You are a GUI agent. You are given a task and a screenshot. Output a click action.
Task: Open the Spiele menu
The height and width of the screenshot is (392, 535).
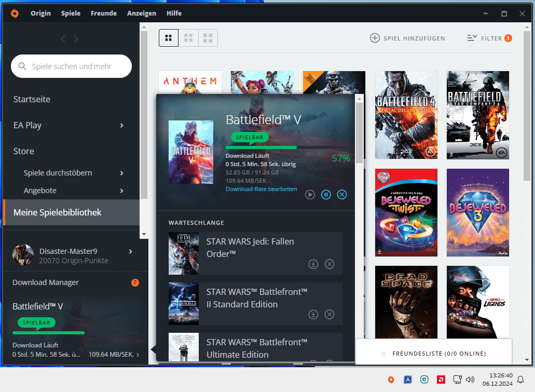coord(71,13)
